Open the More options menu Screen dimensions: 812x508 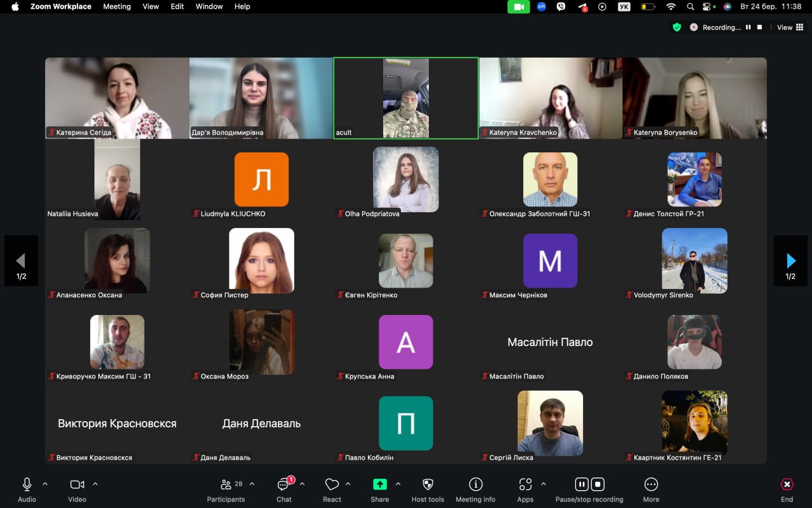(651, 485)
